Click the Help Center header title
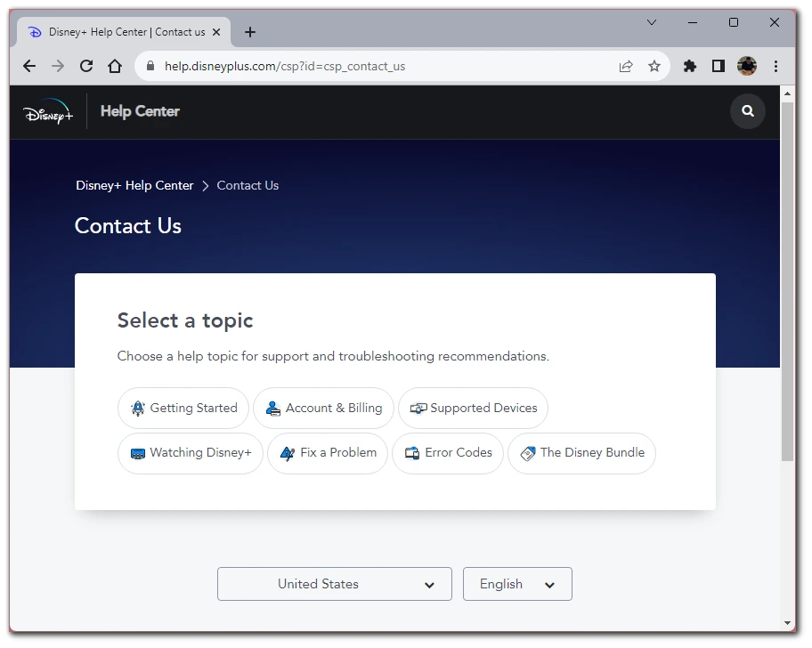Viewport: 812px width, 648px height. coord(140,111)
